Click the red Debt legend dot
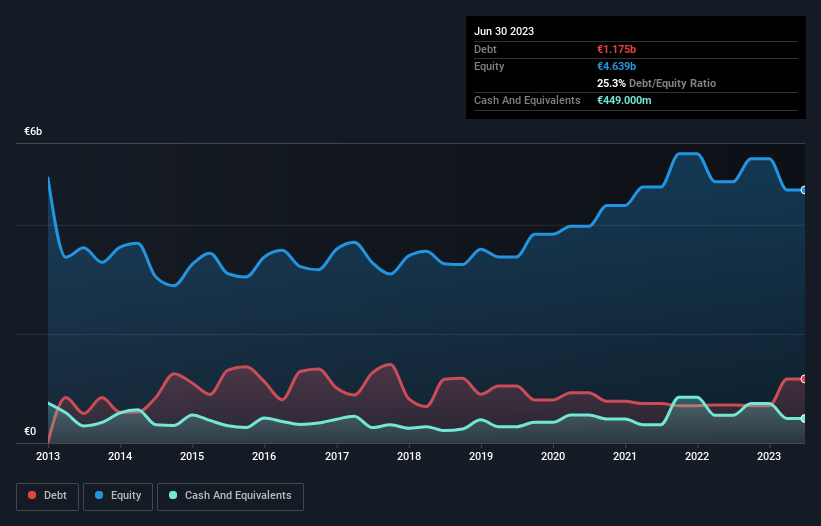 point(32,495)
